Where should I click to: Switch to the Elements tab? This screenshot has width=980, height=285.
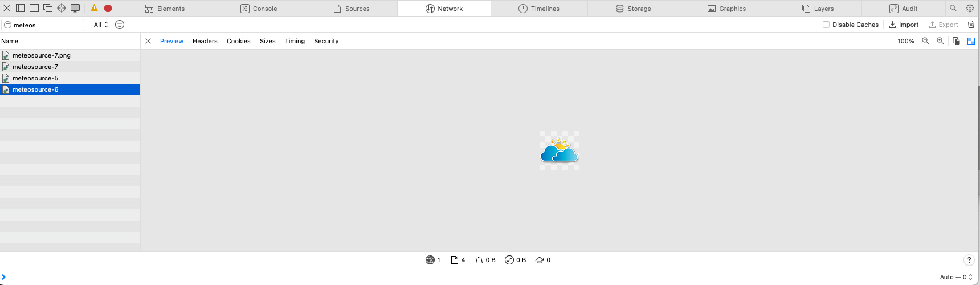(x=165, y=9)
